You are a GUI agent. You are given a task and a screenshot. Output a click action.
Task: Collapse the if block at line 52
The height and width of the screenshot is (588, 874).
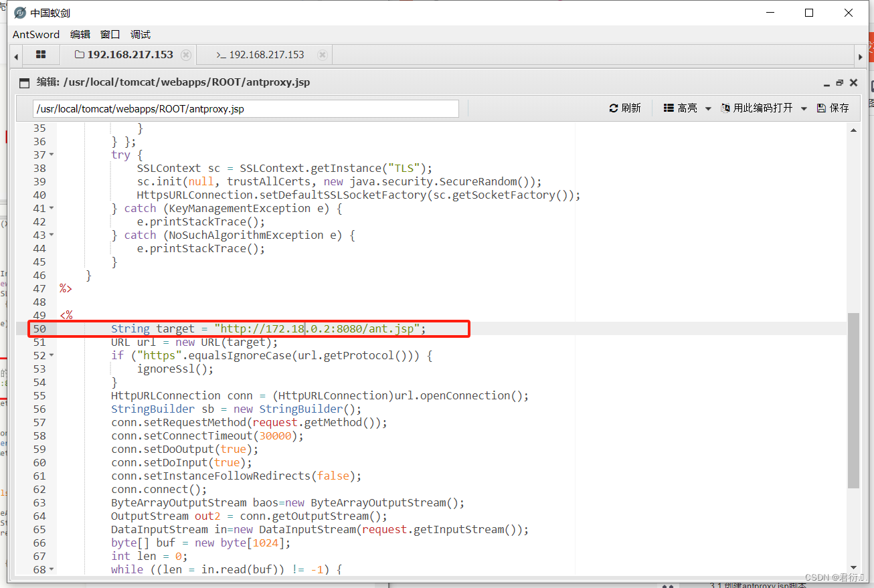pos(52,355)
